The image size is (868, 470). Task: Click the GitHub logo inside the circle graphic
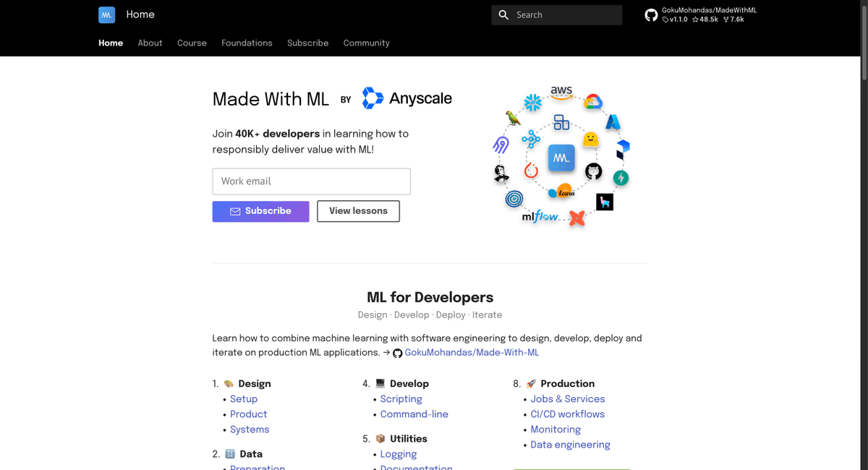(594, 171)
